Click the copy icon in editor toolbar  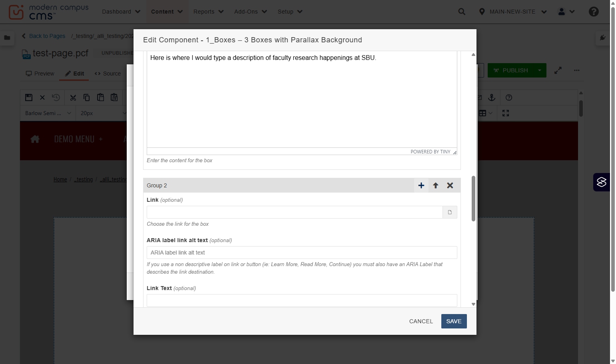[x=87, y=97]
